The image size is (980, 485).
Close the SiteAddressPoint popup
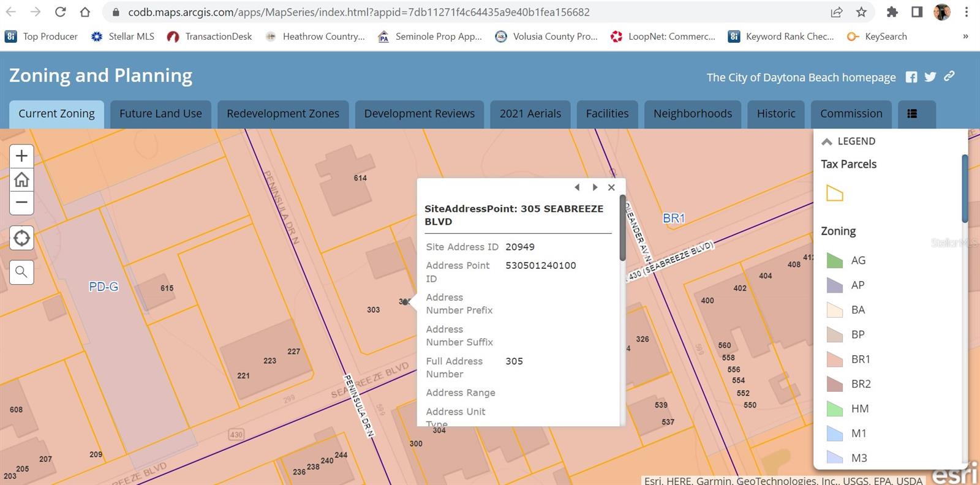(611, 187)
